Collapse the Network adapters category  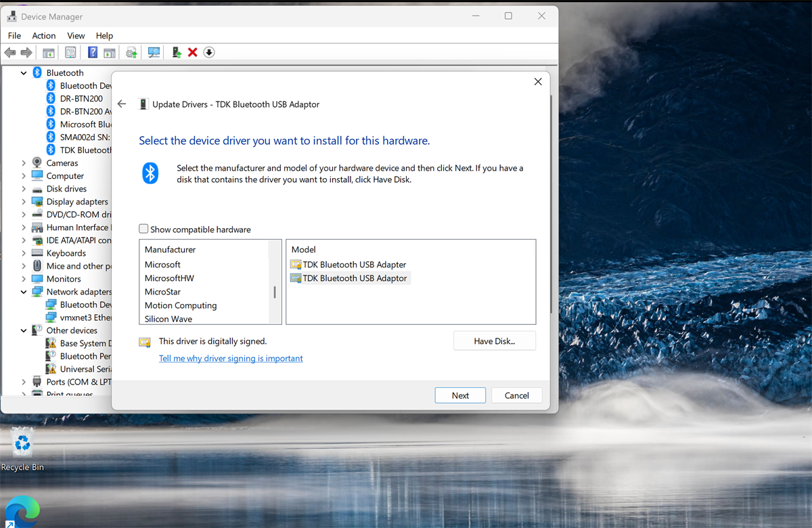pyautogui.click(x=24, y=292)
